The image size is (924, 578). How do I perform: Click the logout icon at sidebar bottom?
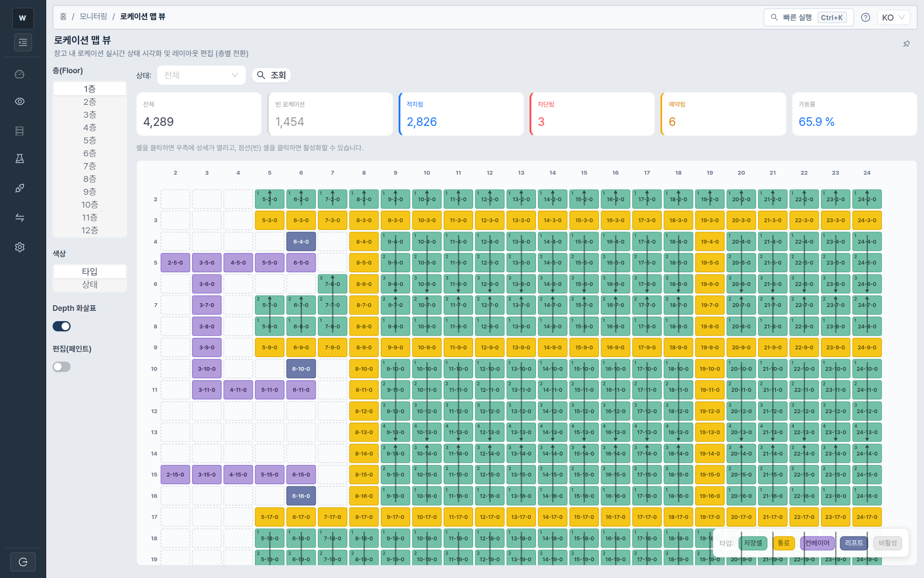coord(23,562)
